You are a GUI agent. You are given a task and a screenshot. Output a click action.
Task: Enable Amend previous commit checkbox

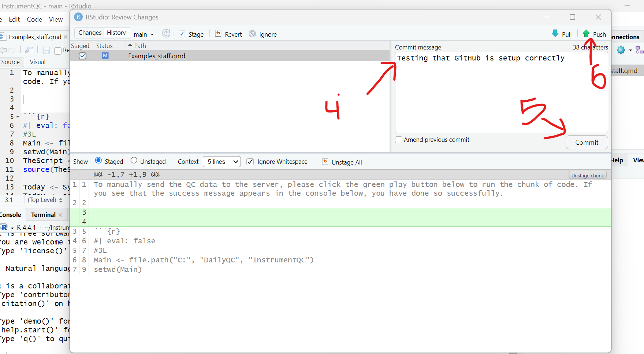point(399,140)
